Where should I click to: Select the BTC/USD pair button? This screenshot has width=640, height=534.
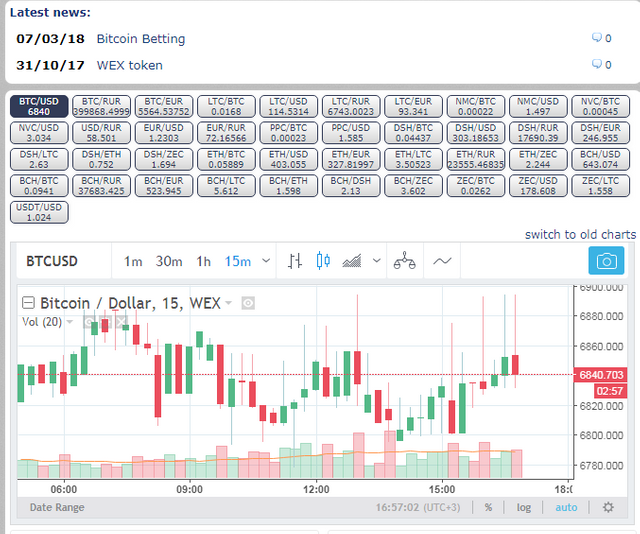click(39, 107)
